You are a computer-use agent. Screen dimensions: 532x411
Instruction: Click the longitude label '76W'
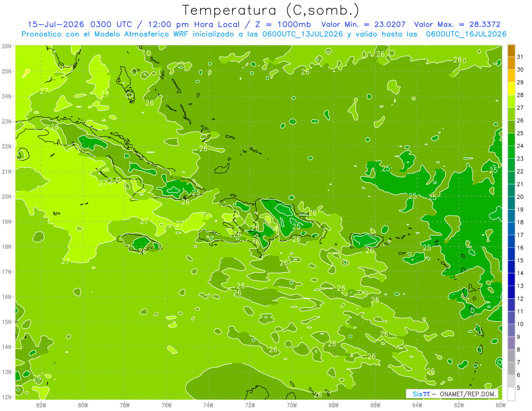tap(166, 405)
